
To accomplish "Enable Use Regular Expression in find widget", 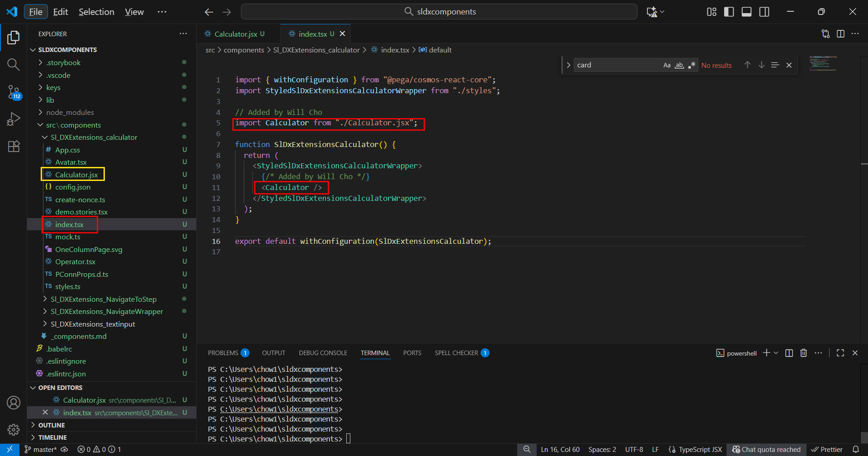I will pyautogui.click(x=692, y=65).
